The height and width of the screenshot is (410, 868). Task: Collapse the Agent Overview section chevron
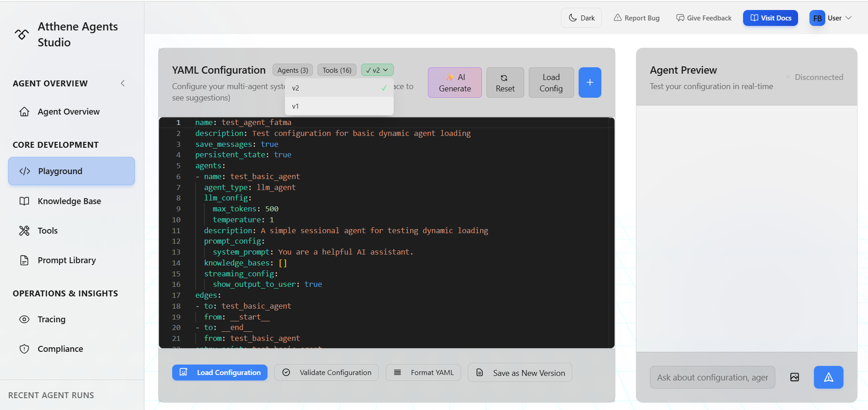pyautogui.click(x=122, y=83)
